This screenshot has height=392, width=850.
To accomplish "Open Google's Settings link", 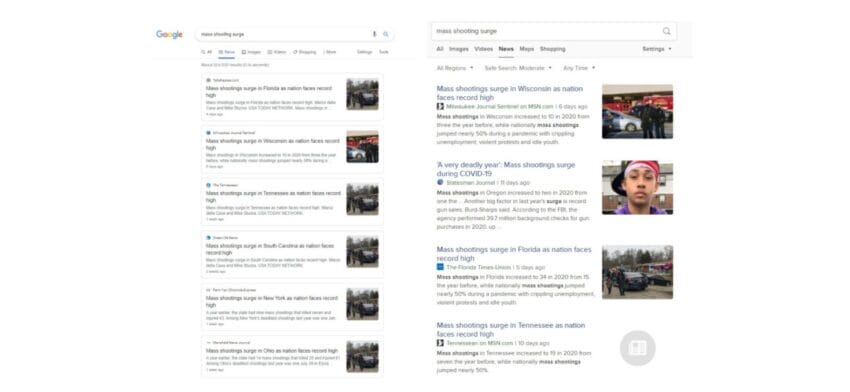I will click(x=364, y=52).
